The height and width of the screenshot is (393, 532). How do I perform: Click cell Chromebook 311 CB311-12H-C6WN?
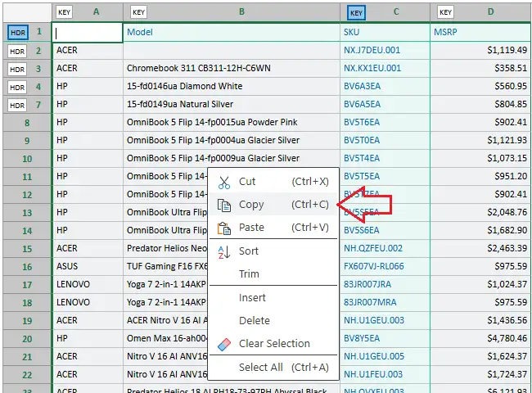[x=232, y=69]
